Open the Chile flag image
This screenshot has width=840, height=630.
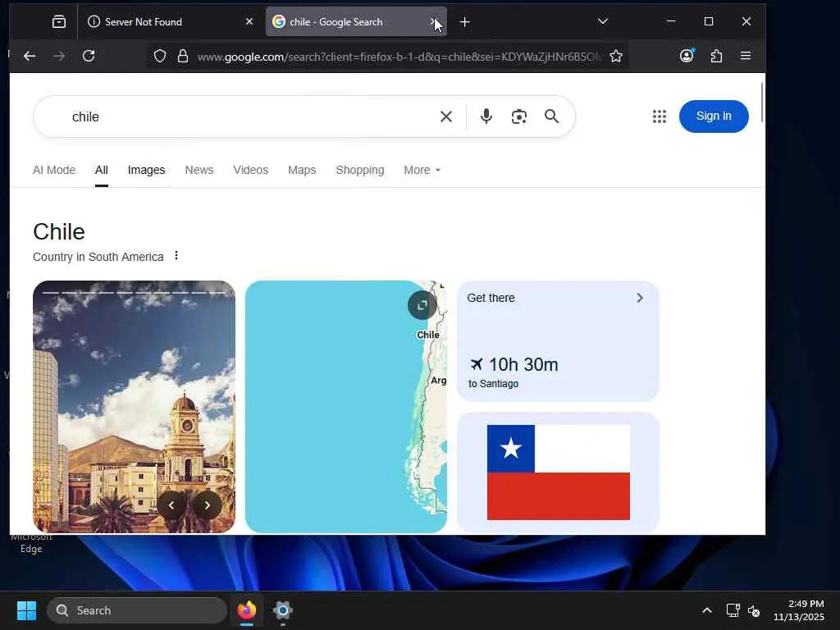[558, 472]
